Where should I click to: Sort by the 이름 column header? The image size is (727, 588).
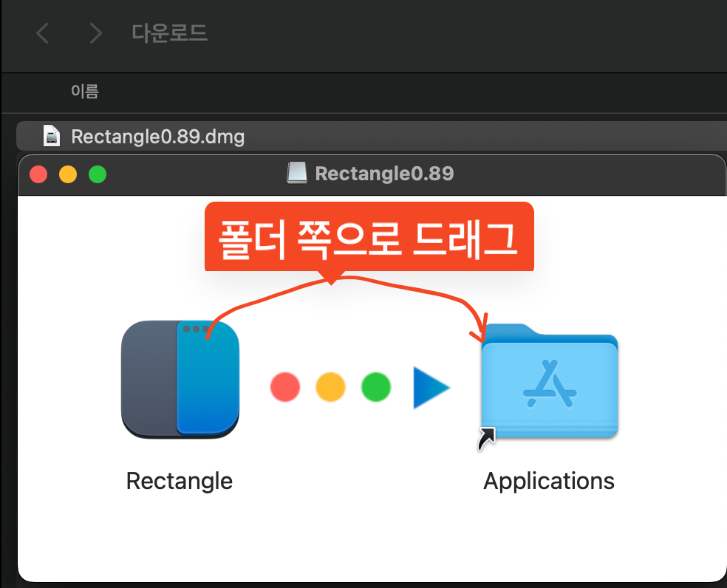point(85,92)
